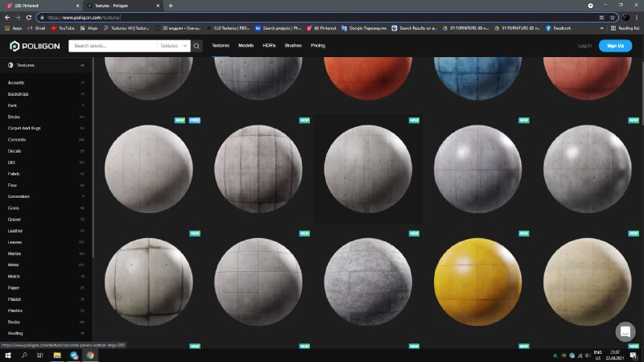The height and width of the screenshot is (362, 644).
Task: Open the YouTube bookmark
Action: [63, 28]
